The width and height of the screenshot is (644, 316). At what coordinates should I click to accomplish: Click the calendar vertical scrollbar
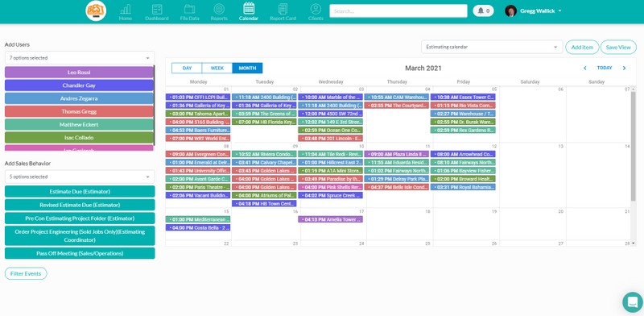coord(633,147)
